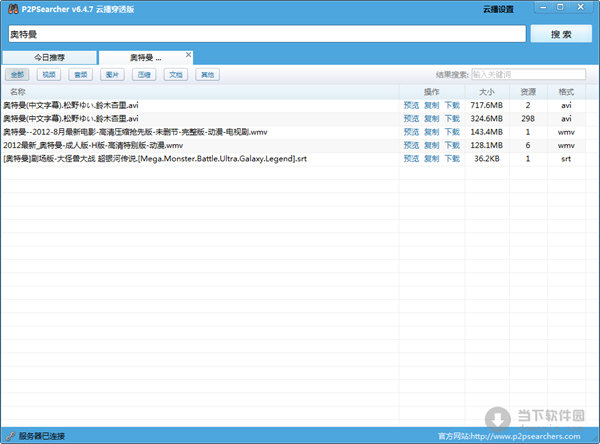
Task: Filter results by 视频 (video)
Action: tap(49, 74)
